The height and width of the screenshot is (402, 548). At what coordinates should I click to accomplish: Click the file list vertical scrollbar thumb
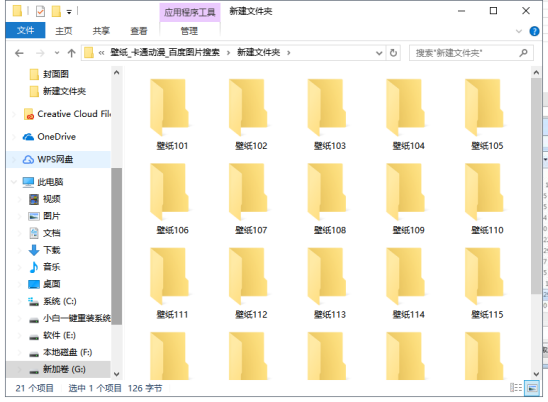(536, 186)
